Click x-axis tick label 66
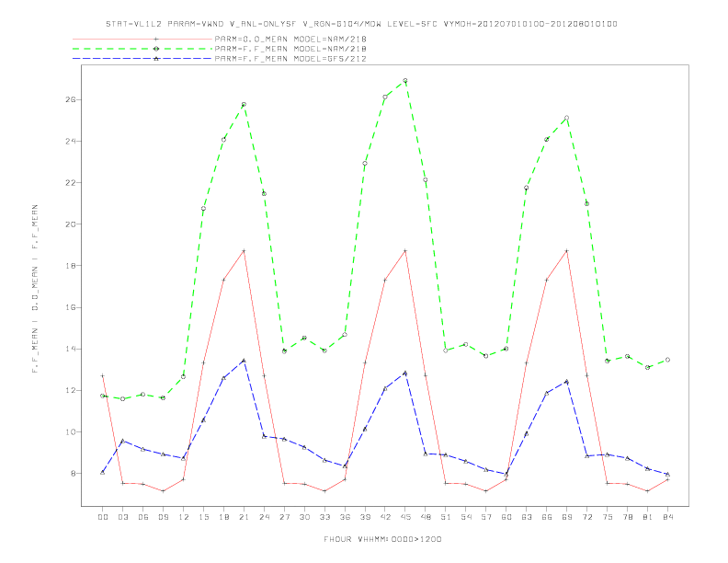This screenshot has width=728, height=563. tap(547, 517)
